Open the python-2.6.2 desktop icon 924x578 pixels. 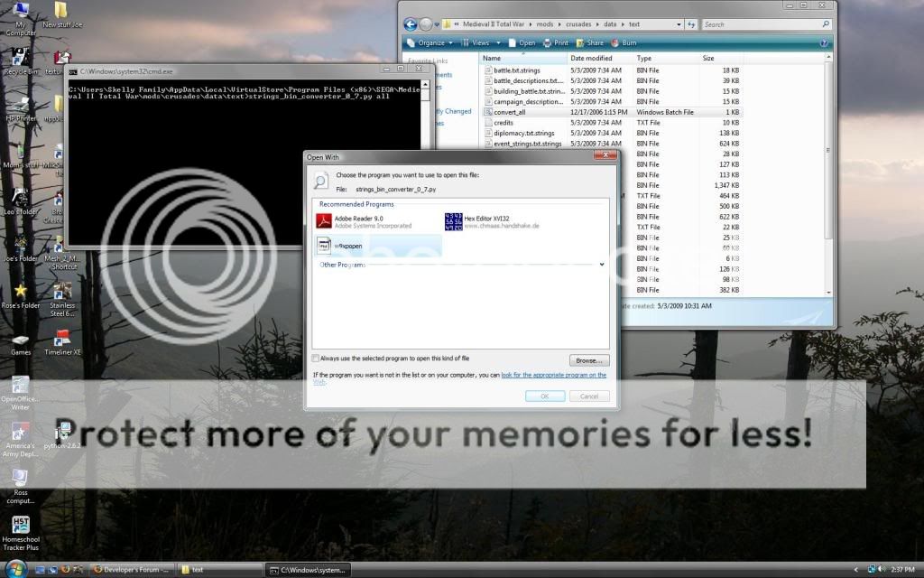[x=64, y=433]
